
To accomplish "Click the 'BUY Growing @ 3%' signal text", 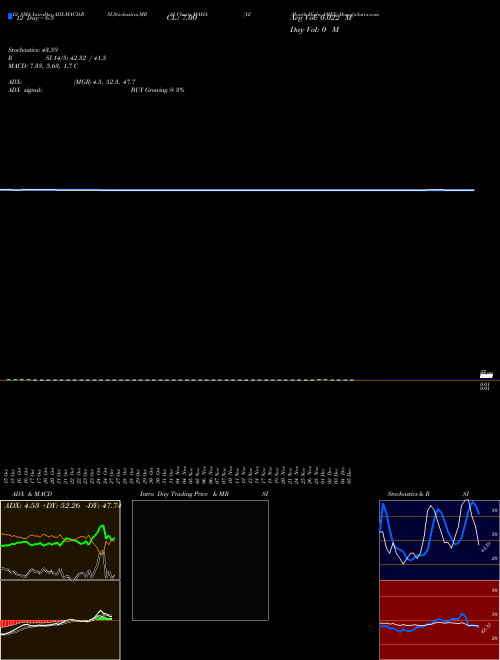I will coord(157,90).
